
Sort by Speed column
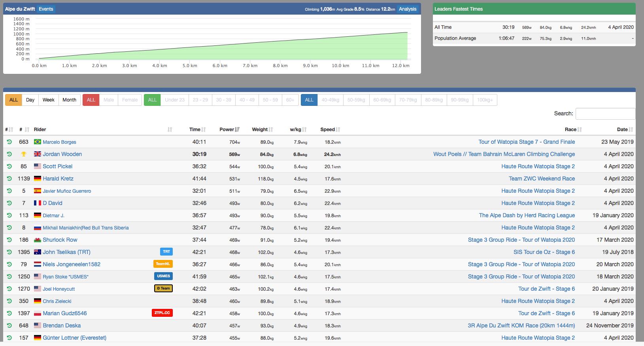(x=330, y=130)
